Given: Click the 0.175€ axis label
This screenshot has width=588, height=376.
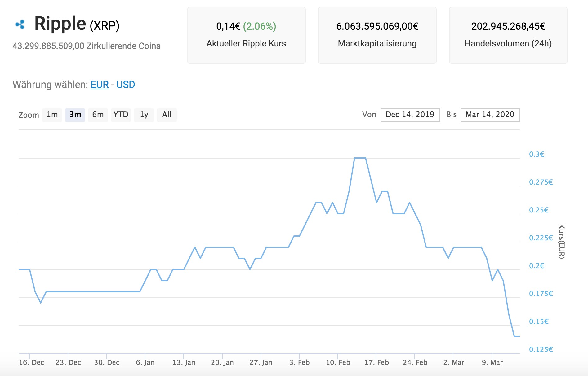Looking at the screenshot, I should (541, 294).
